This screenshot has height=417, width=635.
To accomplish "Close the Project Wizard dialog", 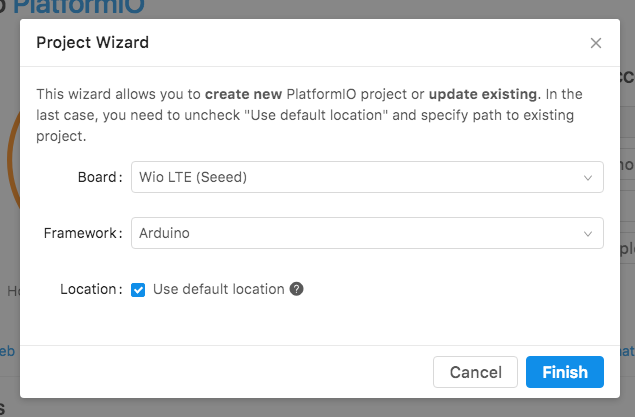I will click(596, 43).
